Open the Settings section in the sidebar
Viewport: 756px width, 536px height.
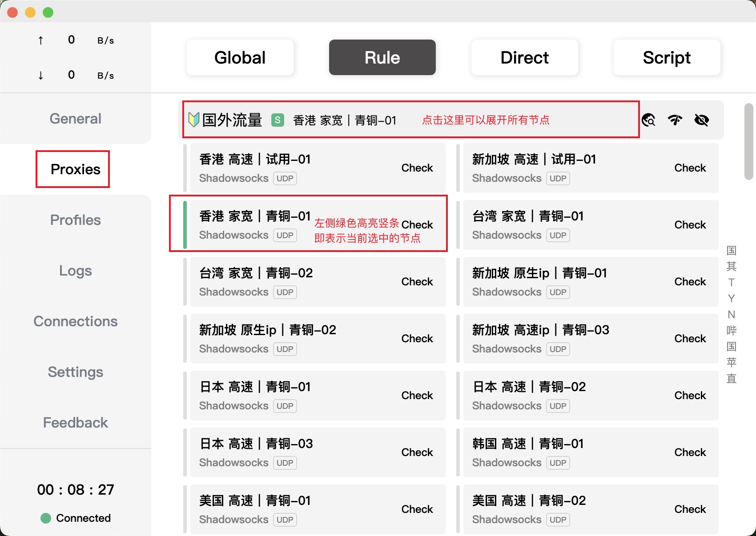click(76, 372)
